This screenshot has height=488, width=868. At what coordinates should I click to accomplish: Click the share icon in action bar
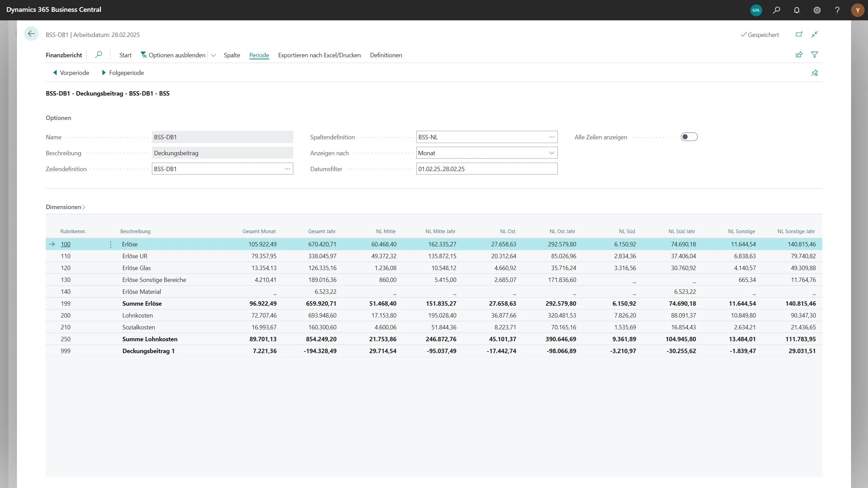click(x=799, y=55)
